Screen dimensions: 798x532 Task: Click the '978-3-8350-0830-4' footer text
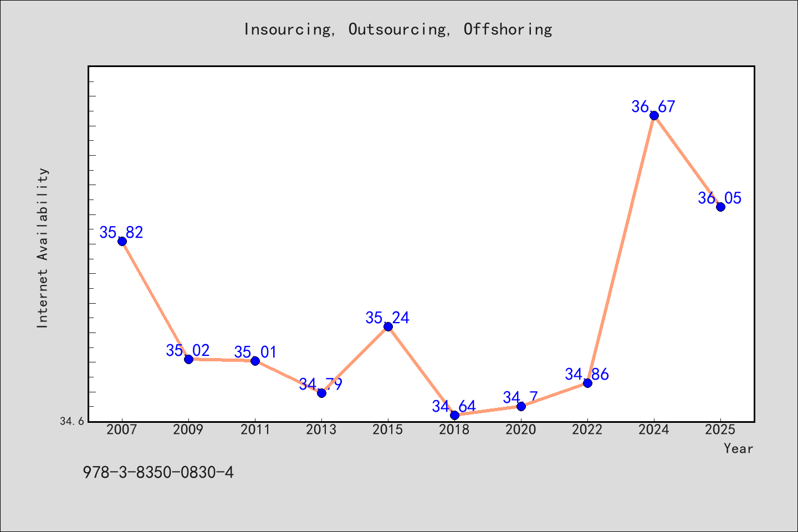pos(158,473)
